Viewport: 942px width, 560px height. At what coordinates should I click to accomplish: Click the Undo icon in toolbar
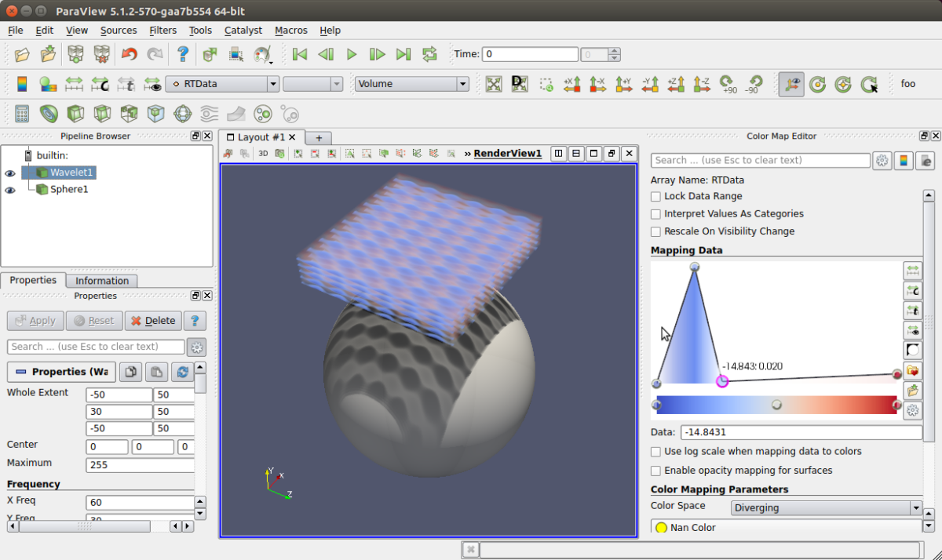[129, 54]
